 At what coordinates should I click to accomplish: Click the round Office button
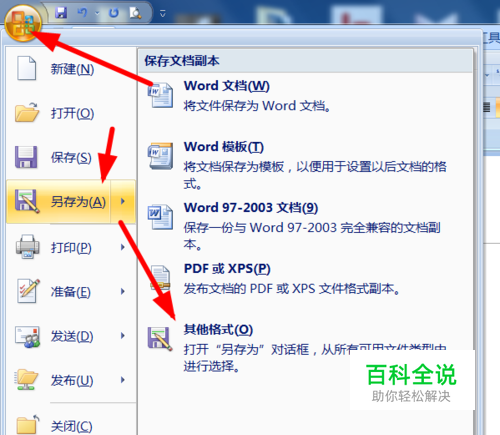click(x=23, y=23)
